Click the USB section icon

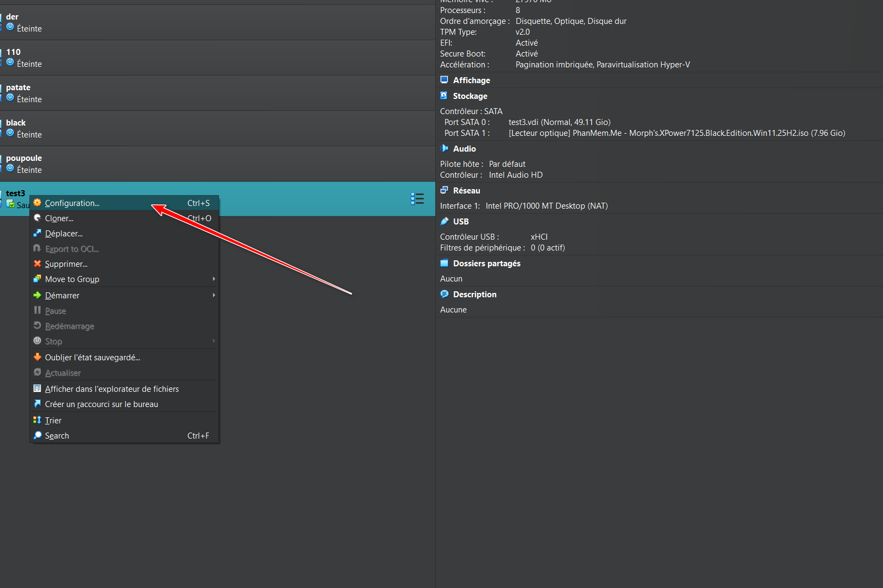click(444, 221)
